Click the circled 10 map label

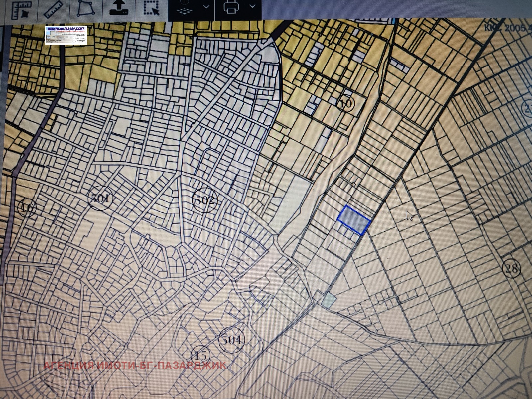pos(346,104)
